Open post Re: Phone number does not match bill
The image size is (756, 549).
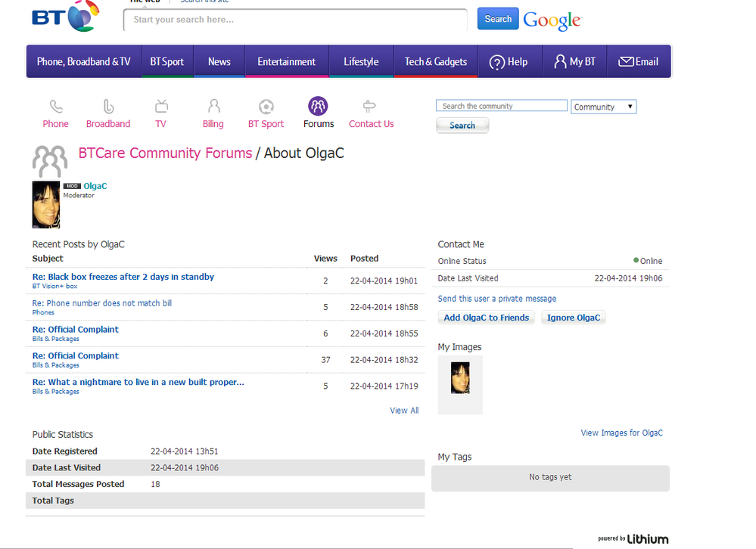(x=101, y=303)
